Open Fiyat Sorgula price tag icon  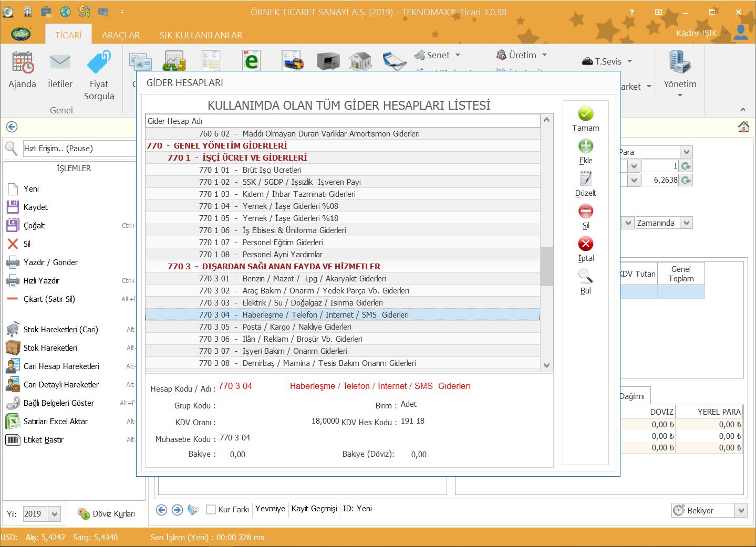(99, 63)
